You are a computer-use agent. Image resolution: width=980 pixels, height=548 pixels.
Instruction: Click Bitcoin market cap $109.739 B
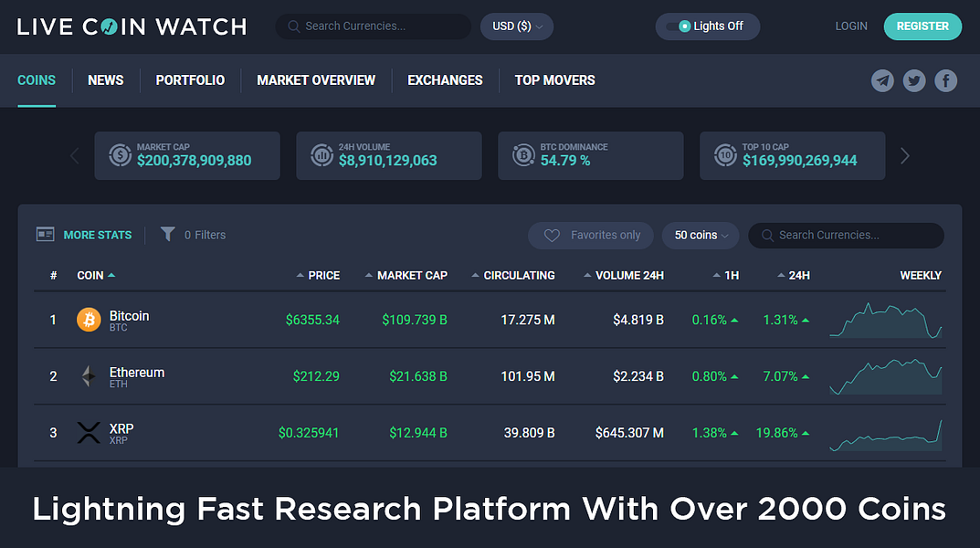coord(415,320)
